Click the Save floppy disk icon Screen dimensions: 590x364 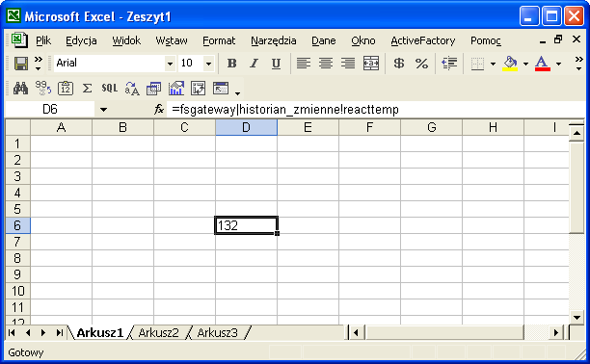(x=21, y=64)
